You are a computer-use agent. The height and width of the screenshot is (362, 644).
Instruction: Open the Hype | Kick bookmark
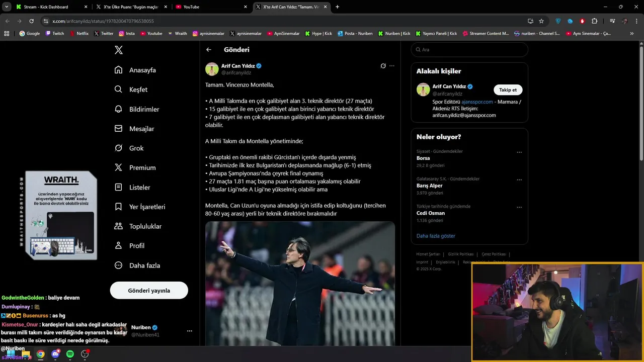click(318, 34)
